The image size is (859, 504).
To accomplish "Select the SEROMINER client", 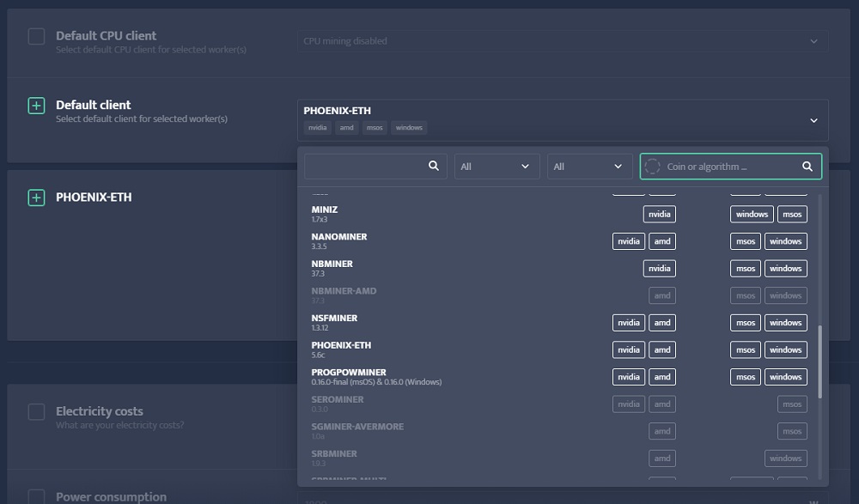I will click(x=559, y=404).
